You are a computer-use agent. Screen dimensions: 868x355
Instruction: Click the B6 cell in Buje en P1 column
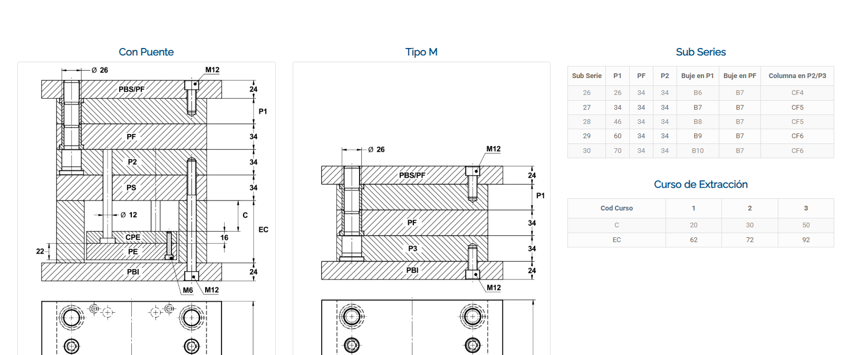(x=697, y=93)
